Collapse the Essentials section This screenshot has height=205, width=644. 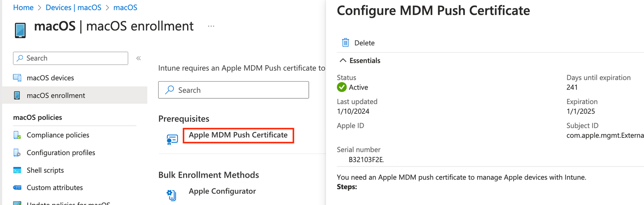click(x=343, y=60)
